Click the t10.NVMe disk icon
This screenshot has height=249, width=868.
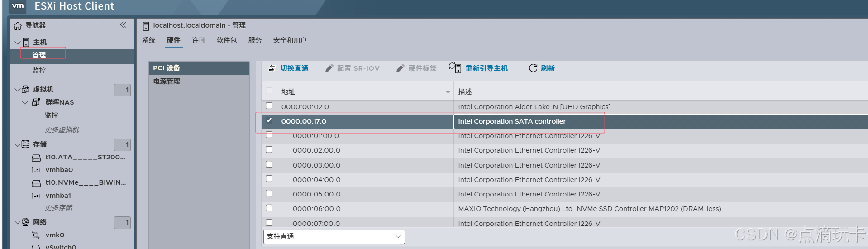(x=36, y=183)
